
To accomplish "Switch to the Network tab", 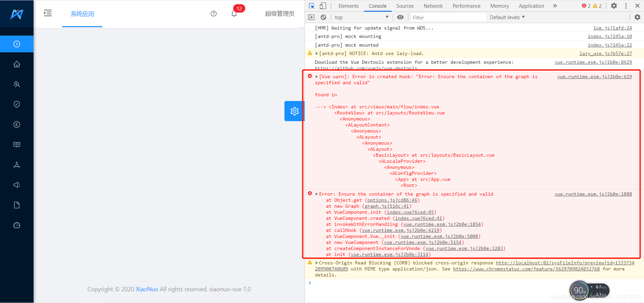I will click(433, 6).
